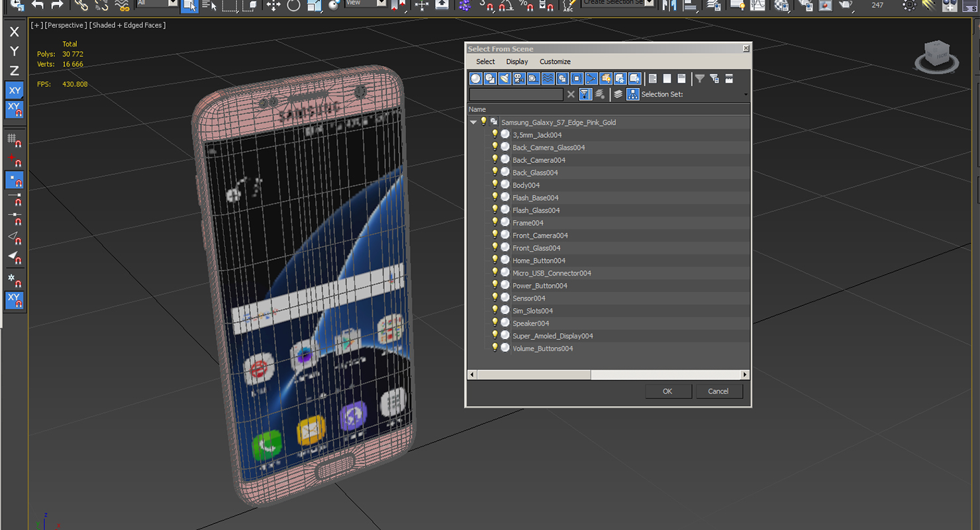Toggle Display Lights filter
This screenshot has height=530, width=980.
click(x=505, y=79)
